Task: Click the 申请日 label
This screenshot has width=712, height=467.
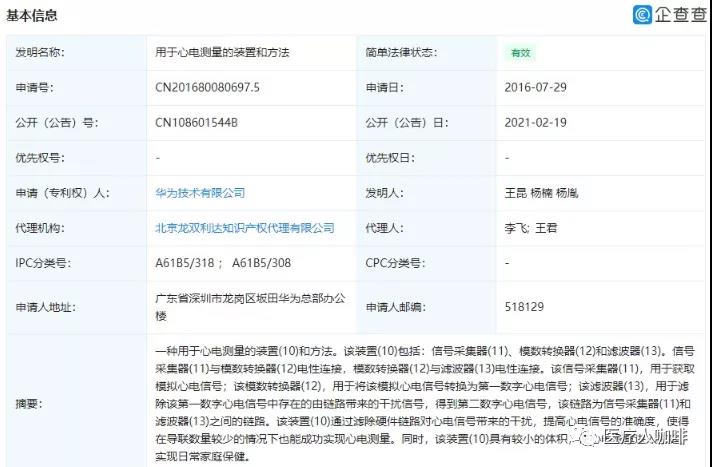Action: (384, 87)
